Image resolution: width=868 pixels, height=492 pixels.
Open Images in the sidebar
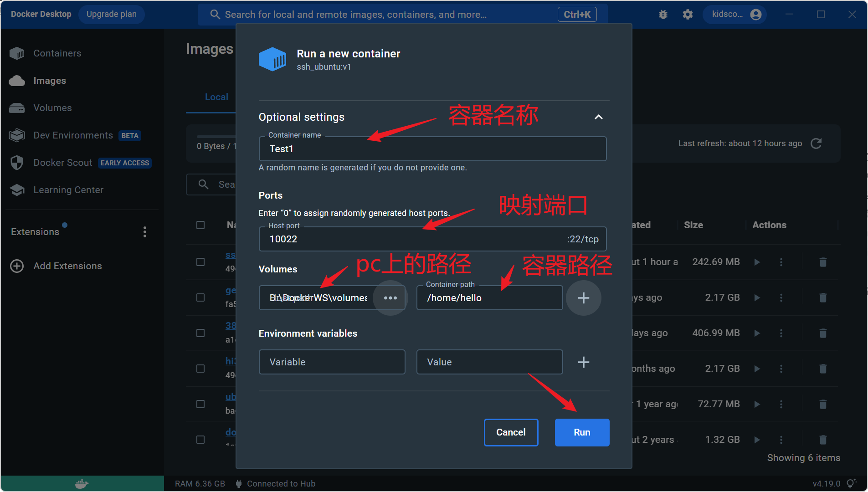coord(50,81)
